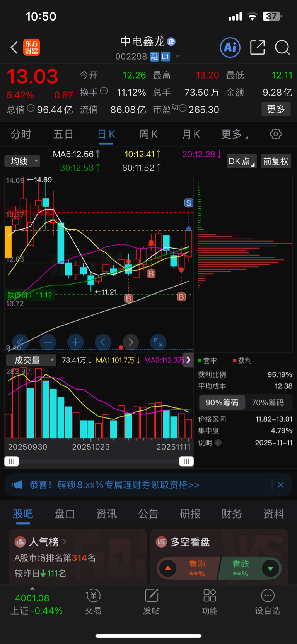The width and height of the screenshot is (297, 644).
Task: Move chart to the next candle
Action: (x=131, y=342)
